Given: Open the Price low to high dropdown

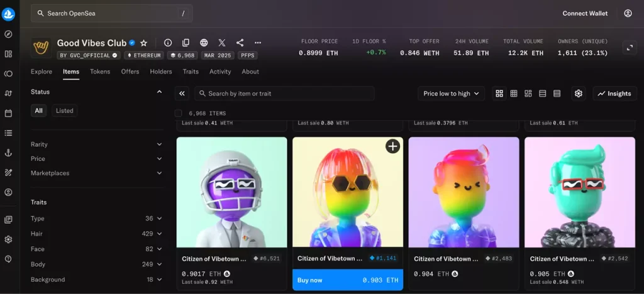Looking at the screenshot, I should (452, 94).
